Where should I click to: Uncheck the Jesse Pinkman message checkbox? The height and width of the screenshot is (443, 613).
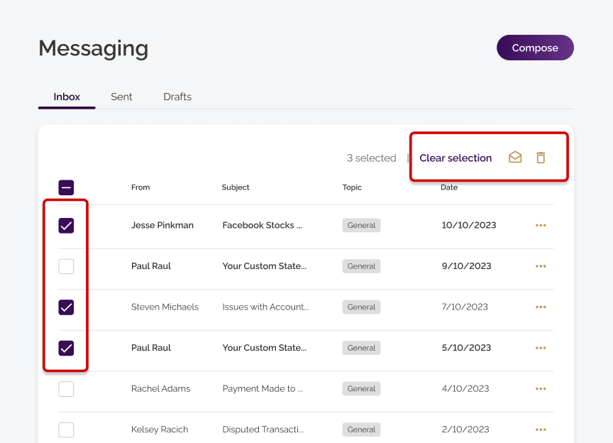(x=66, y=226)
